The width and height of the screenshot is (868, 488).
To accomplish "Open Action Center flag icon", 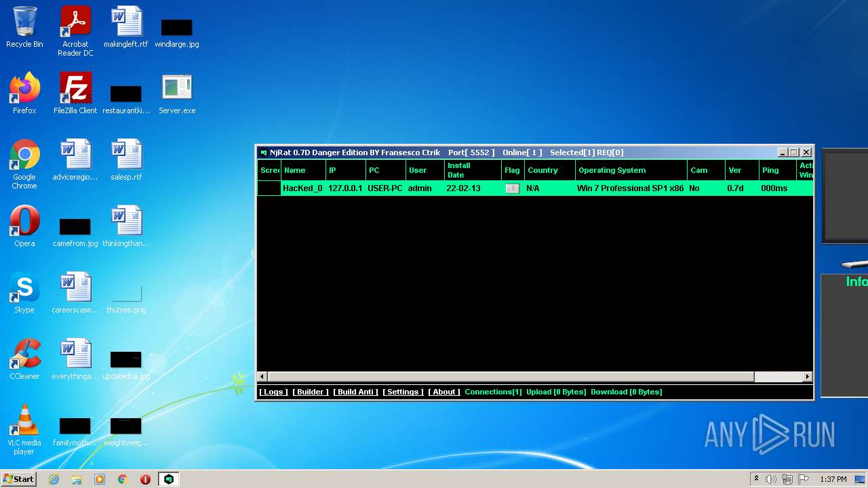I will [x=804, y=479].
